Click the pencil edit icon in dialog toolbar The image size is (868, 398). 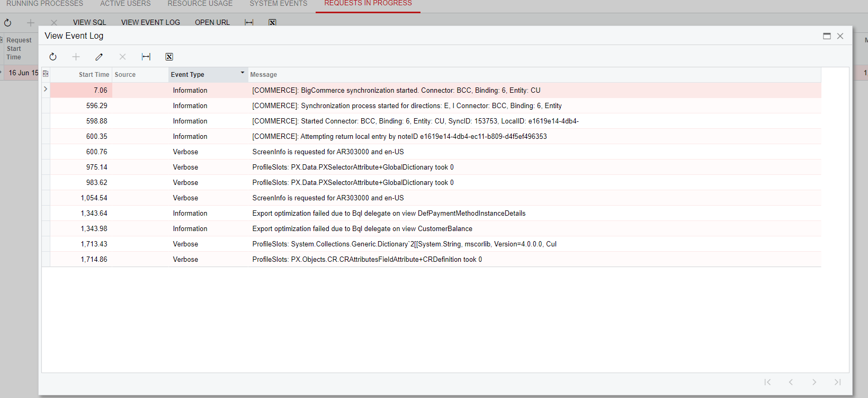99,57
